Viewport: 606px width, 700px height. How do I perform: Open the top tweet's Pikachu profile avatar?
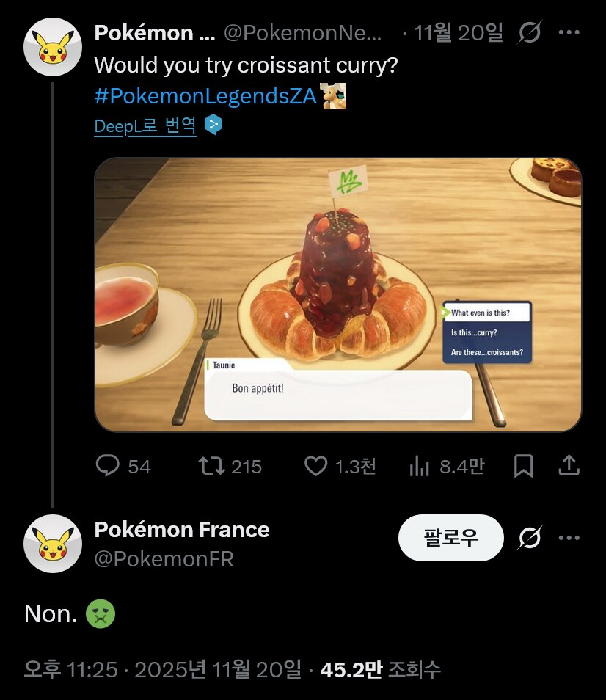point(53,46)
